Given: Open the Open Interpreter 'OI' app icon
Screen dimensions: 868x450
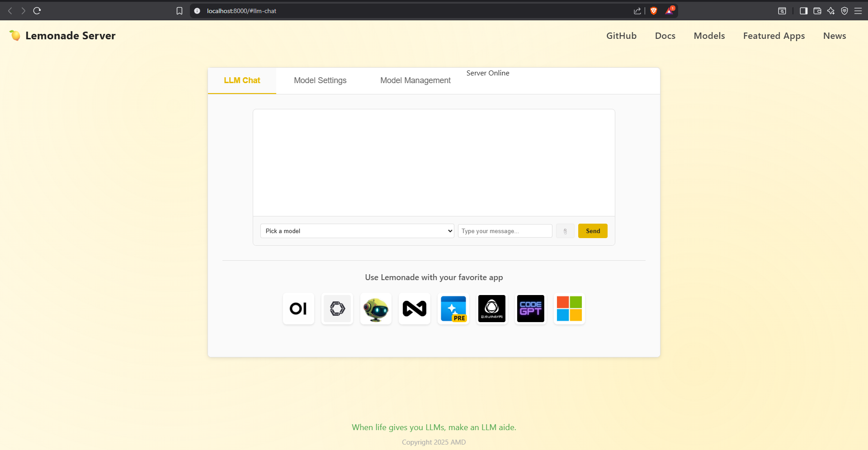Looking at the screenshot, I should pos(298,309).
